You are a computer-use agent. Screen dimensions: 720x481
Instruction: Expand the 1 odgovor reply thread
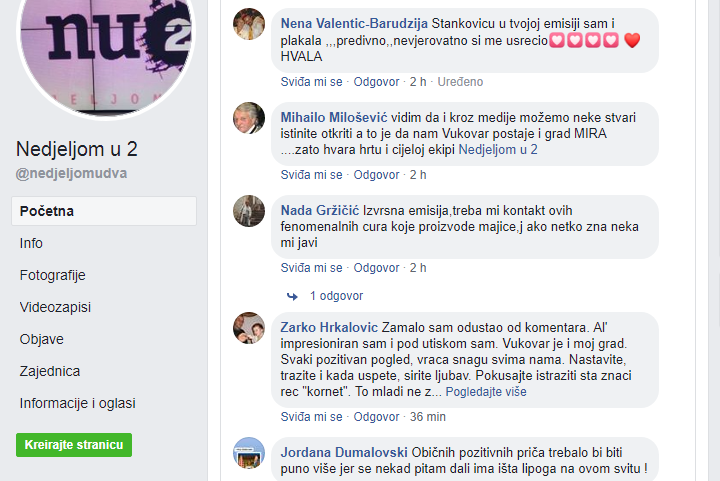(x=336, y=296)
